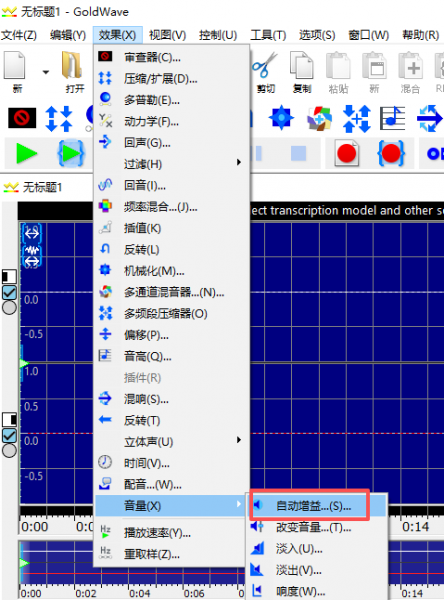The image size is (444, 600).
Task: Open the 选项(S) menu
Action: 317,35
